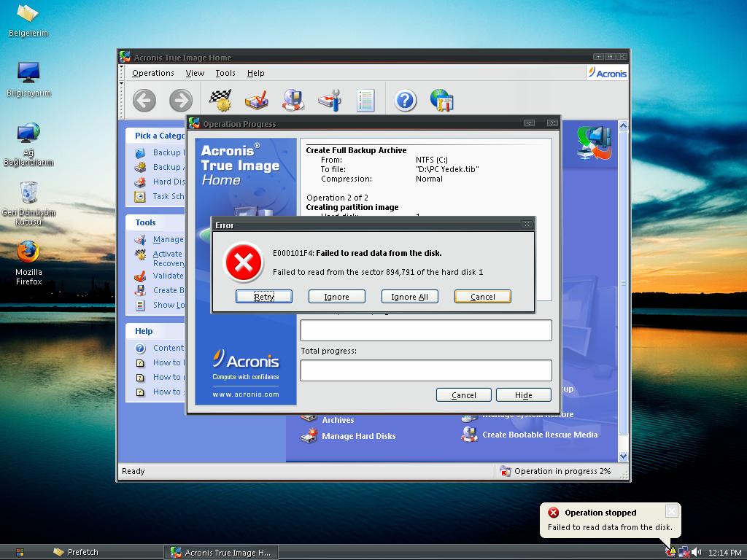Image resolution: width=747 pixels, height=560 pixels.
Task: Click the Manage sidebar link under Tools
Action: click(x=169, y=239)
